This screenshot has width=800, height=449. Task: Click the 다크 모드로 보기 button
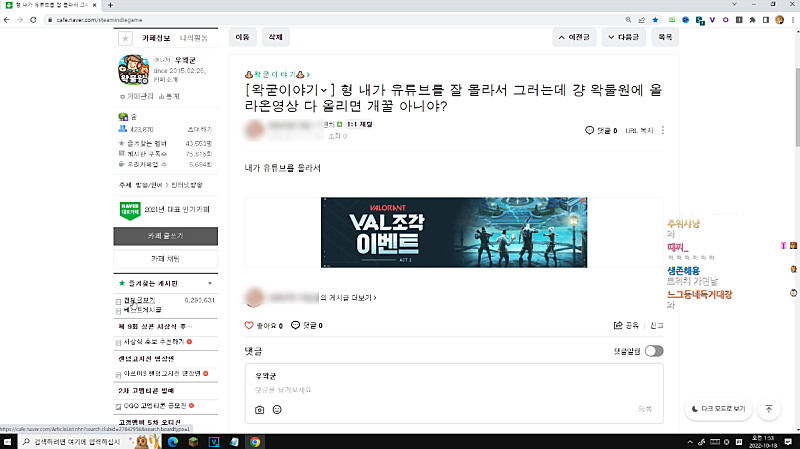coord(718,409)
